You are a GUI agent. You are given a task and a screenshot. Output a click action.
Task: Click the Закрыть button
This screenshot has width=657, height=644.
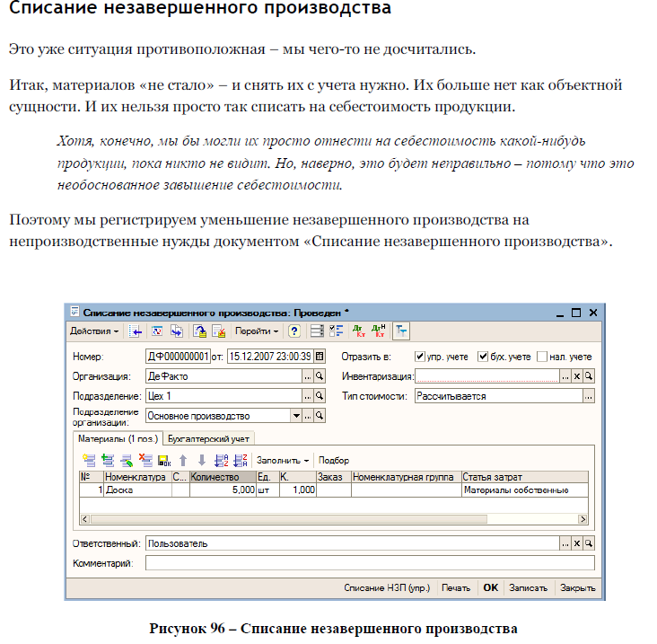tap(578, 588)
